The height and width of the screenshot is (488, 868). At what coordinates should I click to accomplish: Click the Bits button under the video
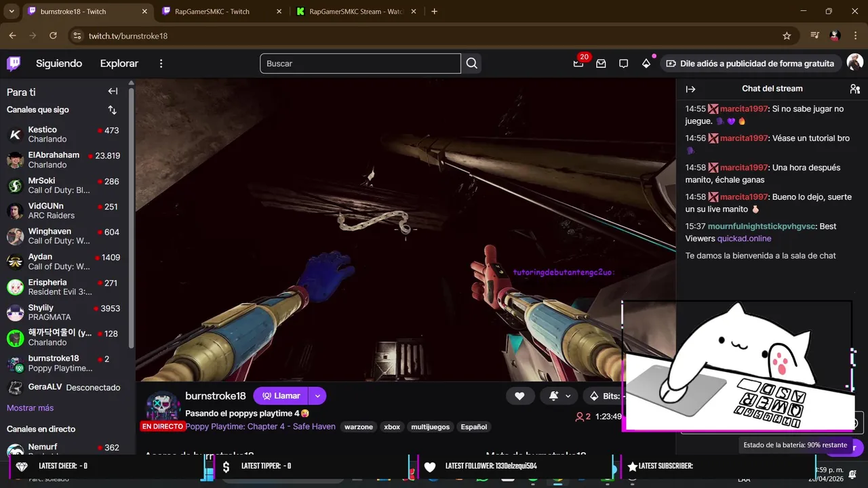tap(604, 396)
